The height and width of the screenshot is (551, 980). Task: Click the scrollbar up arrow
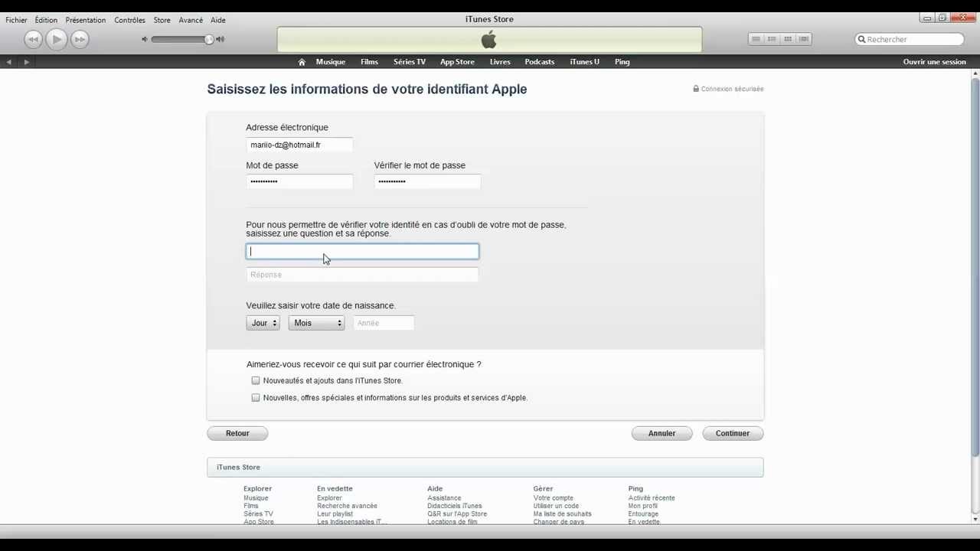(975, 73)
